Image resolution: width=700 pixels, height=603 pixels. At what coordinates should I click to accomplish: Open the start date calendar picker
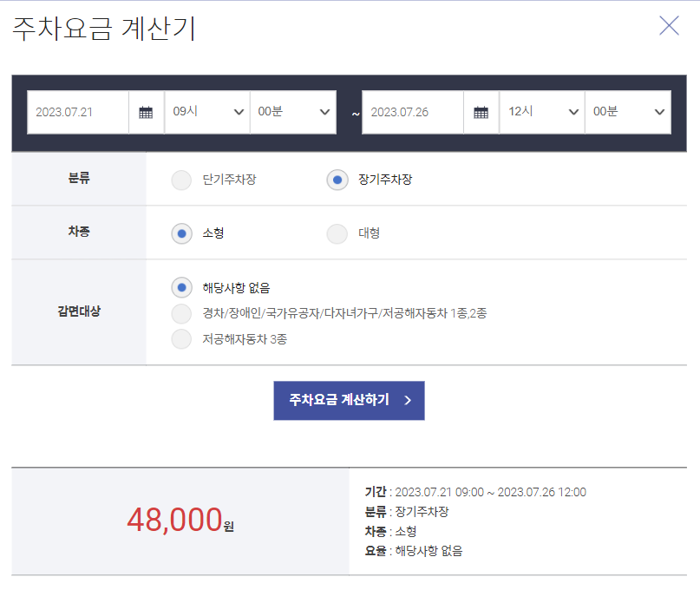point(147,111)
